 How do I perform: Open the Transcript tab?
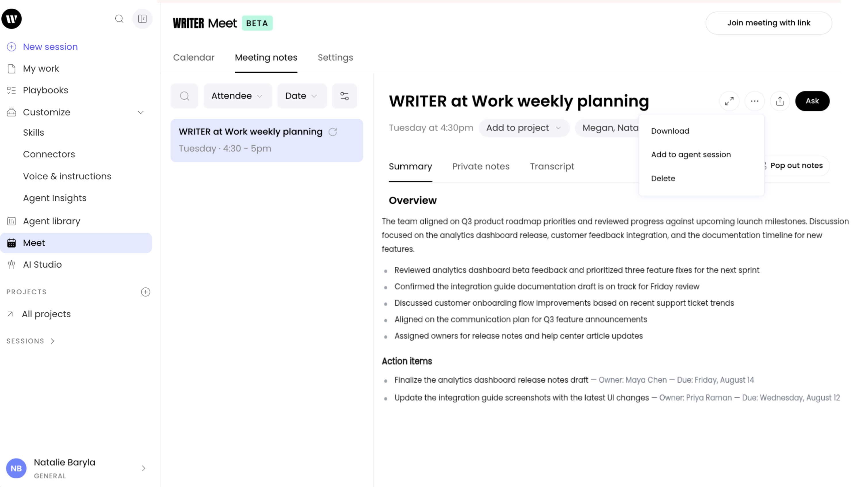click(552, 167)
